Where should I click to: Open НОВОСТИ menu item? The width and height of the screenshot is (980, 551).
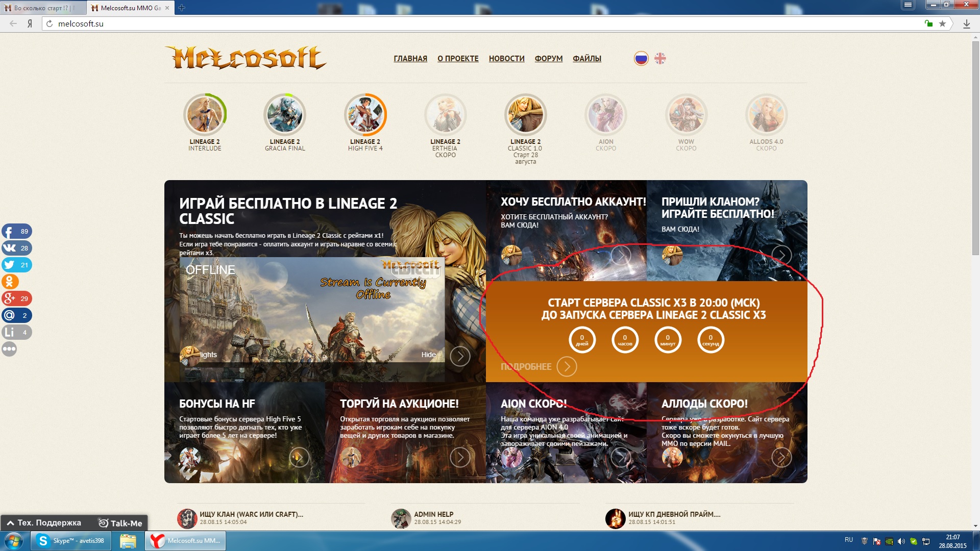506,59
